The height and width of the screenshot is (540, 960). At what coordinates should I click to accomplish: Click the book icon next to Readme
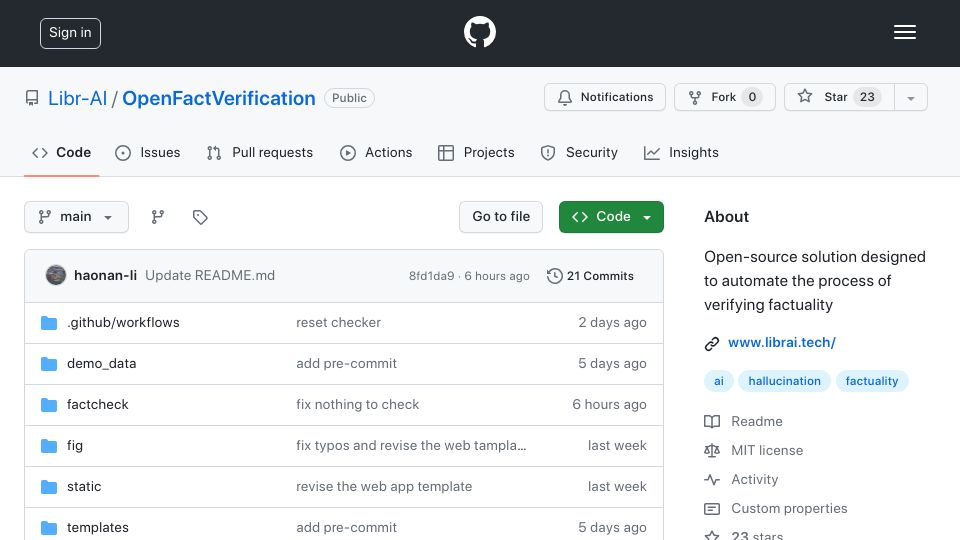[x=712, y=421]
